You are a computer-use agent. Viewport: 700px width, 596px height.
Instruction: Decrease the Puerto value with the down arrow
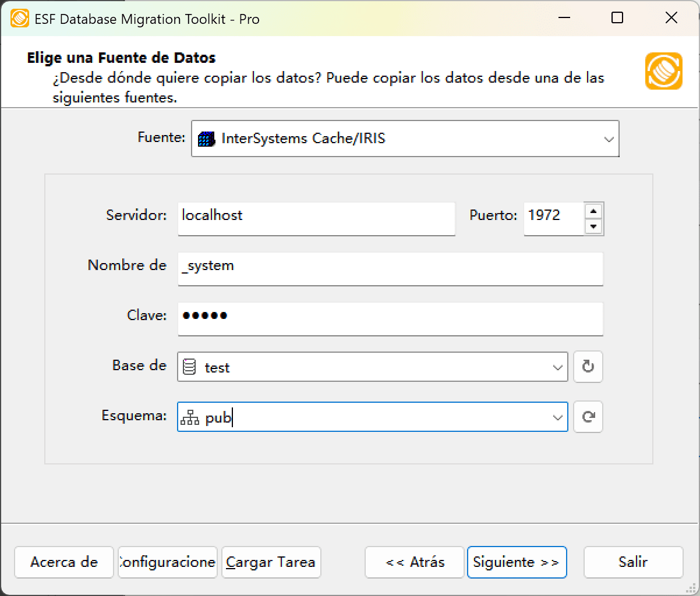coord(594,226)
